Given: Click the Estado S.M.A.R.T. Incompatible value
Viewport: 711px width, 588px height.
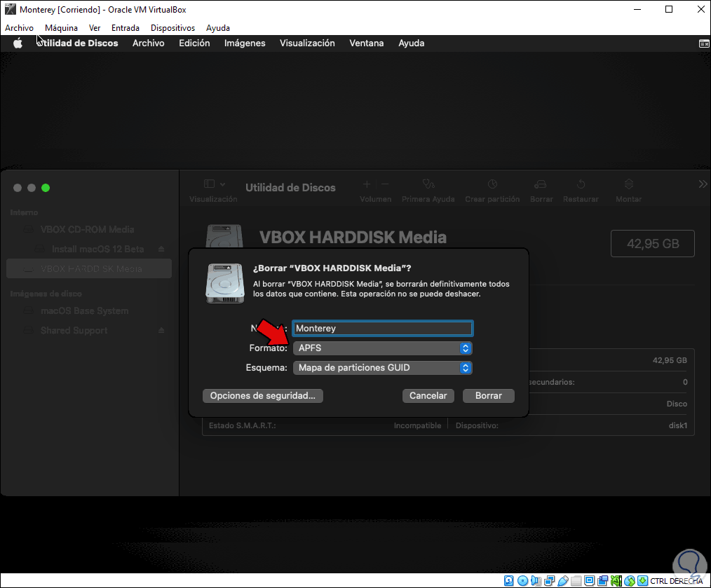Looking at the screenshot, I should pos(417,425).
